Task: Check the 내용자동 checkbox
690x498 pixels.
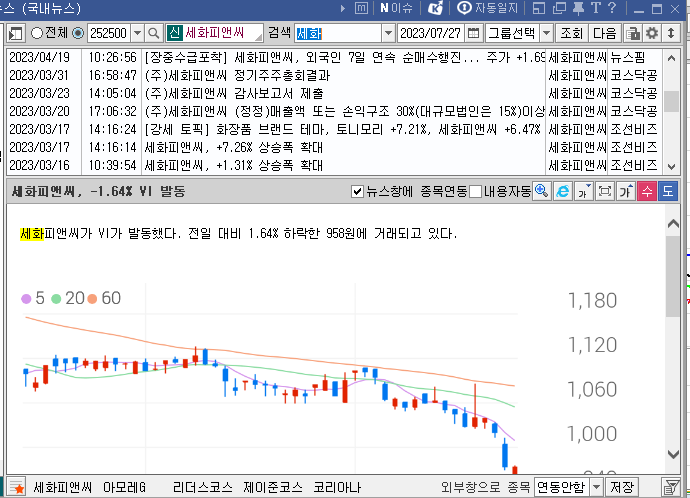Action: 475,192
